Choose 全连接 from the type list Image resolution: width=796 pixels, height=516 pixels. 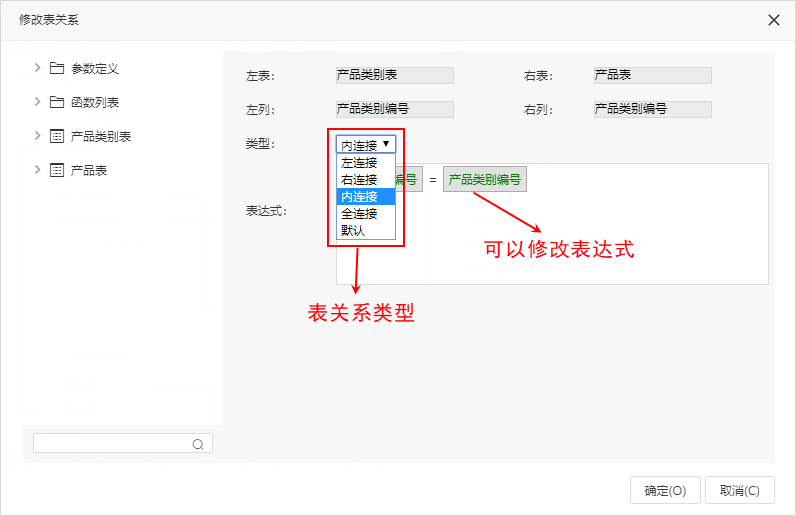pos(366,213)
